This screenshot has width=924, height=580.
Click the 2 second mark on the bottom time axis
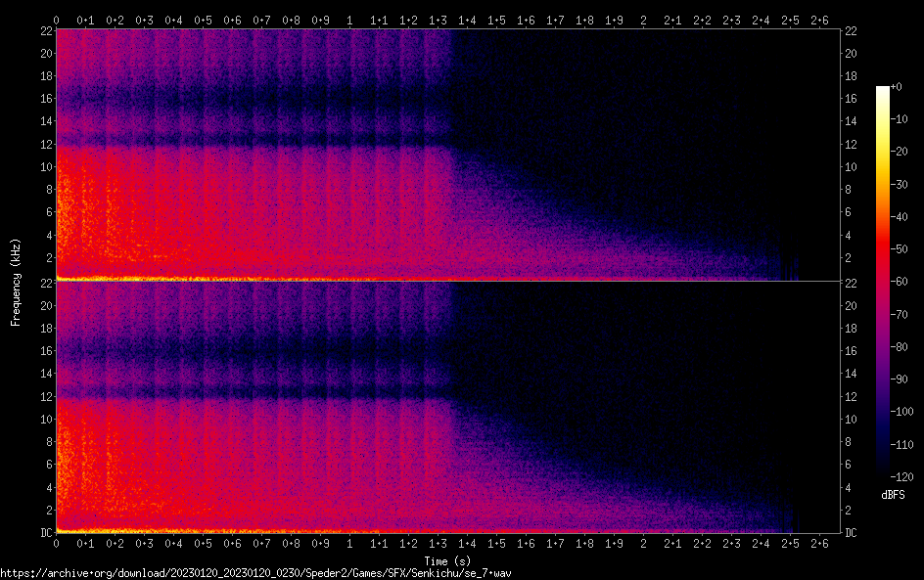[x=643, y=543]
